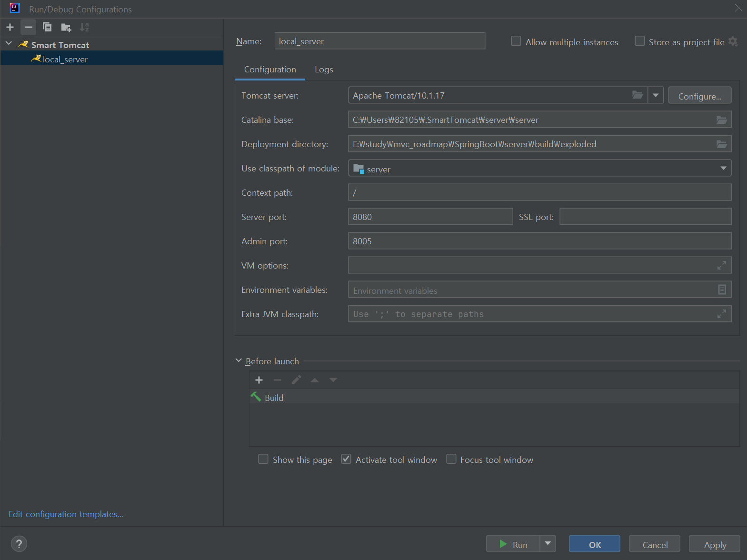
Task: Confirm with the OK button
Action: (595, 544)
